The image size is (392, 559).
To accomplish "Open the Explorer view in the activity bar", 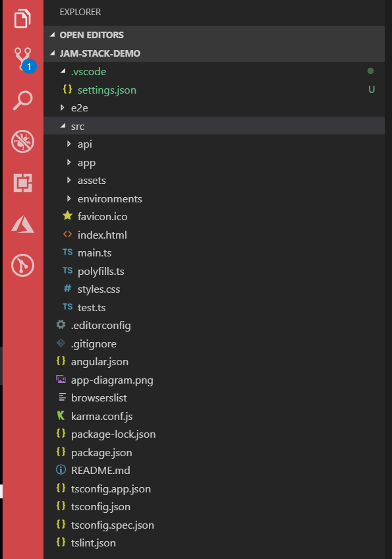I will pos(21,19).
